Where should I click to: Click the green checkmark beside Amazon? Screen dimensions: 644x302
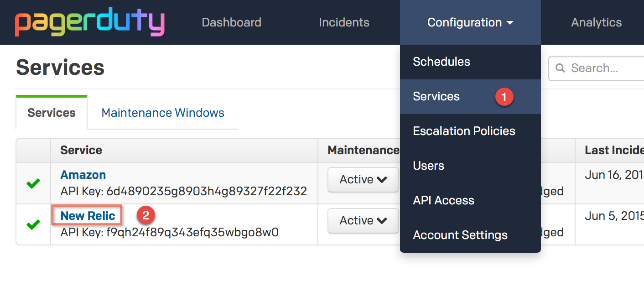tap(33, 183)
